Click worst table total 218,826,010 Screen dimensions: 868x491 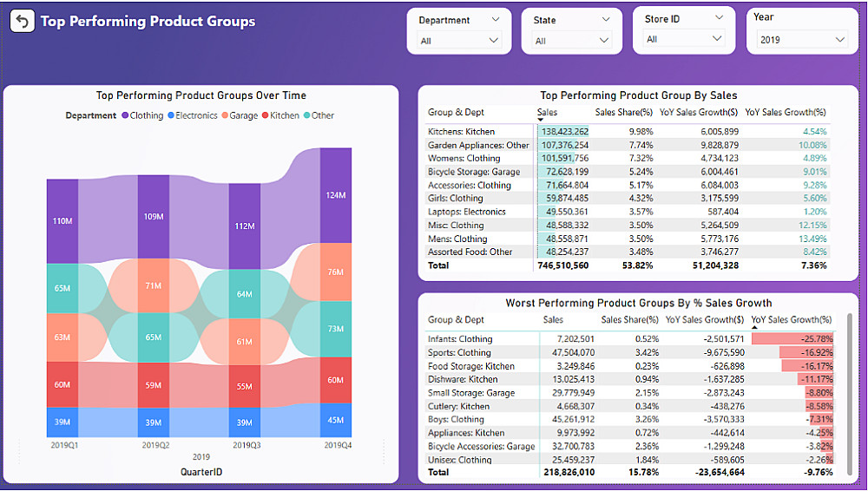tap(569, 473)
